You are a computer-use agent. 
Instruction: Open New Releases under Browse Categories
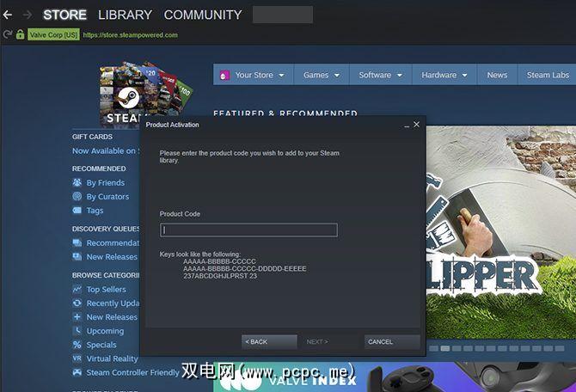coord(112,317)
